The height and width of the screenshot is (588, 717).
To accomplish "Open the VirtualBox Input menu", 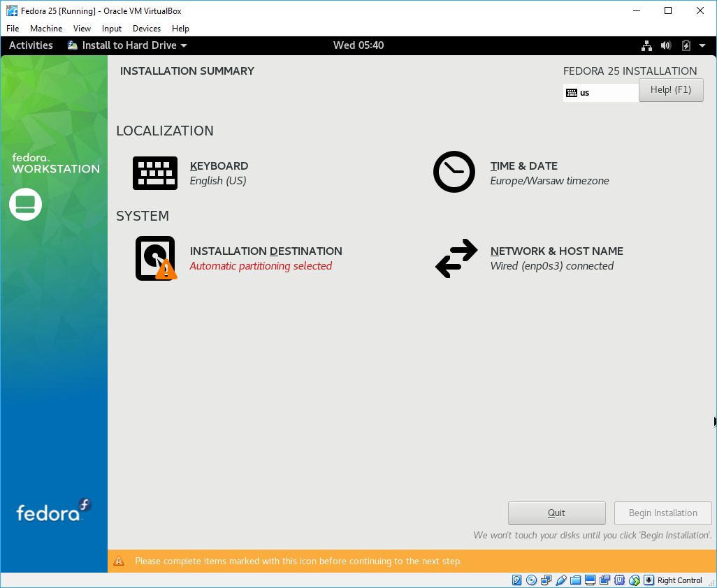I will pyautogui.click(x=112, y=29).
